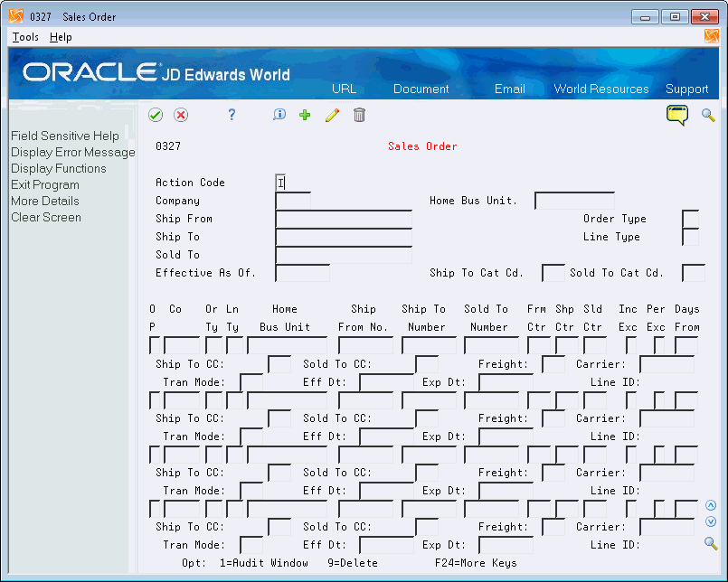Focus the Company input field

pyautogui.click(x=293, y=201)
